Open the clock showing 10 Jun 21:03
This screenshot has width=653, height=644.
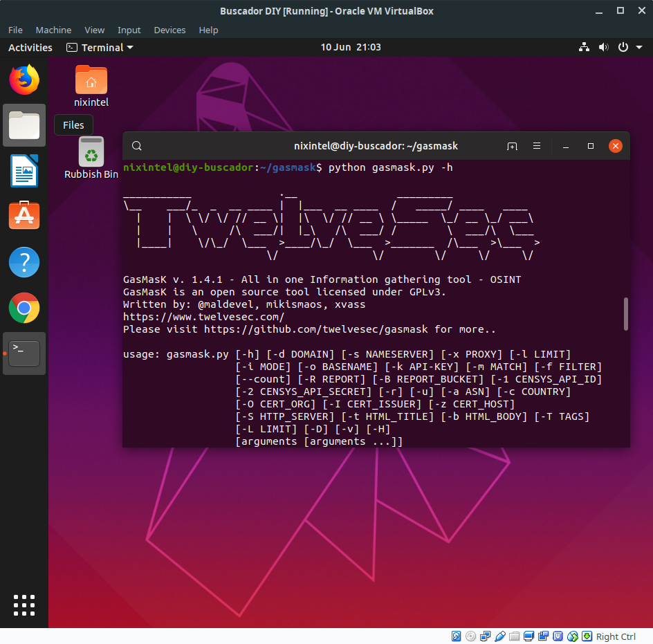point(351,47)
